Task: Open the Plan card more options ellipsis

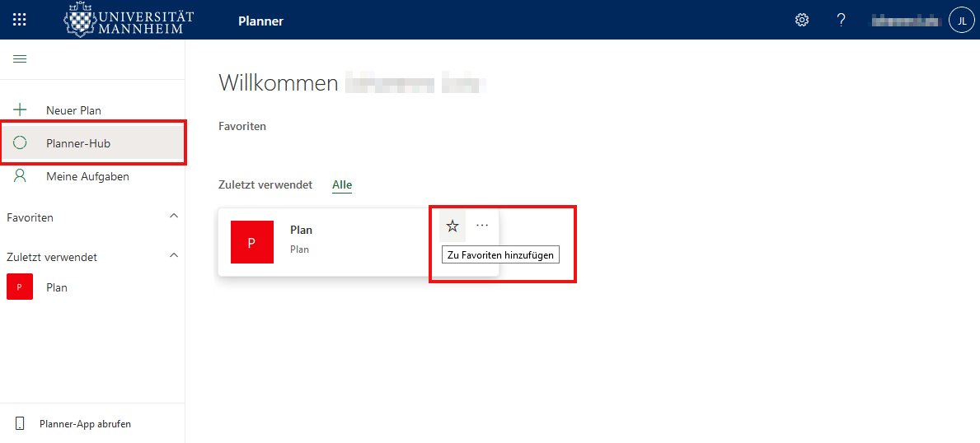Action: pyautogui.click(x=482, y=226)
